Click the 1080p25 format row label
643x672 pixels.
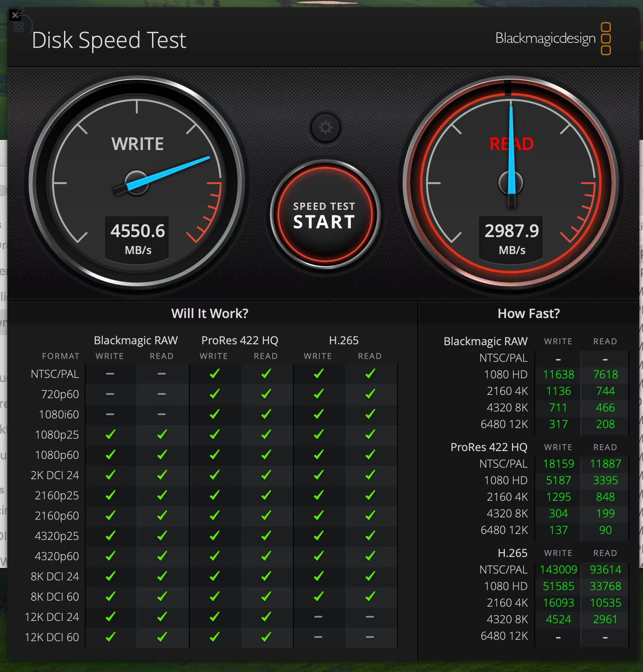tap(57, 435)
